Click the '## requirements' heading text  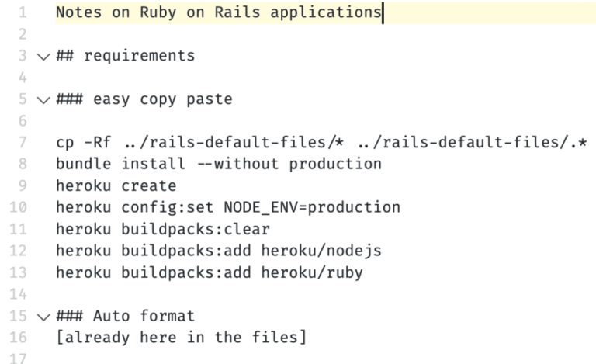pyautogui.click(x=126, y=56)
